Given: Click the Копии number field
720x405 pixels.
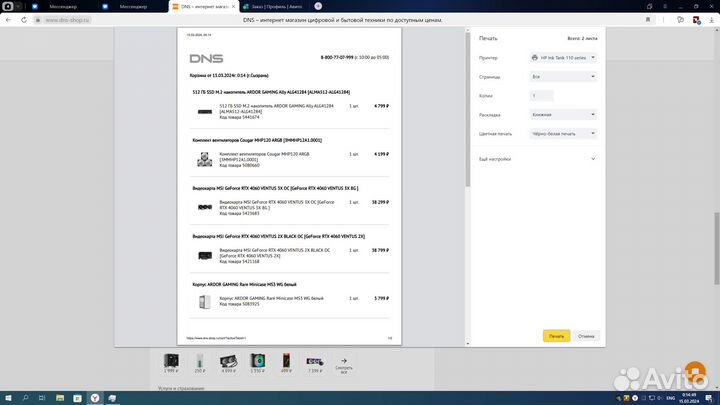Looking at the screenshot, I should [x=541, y=96].
